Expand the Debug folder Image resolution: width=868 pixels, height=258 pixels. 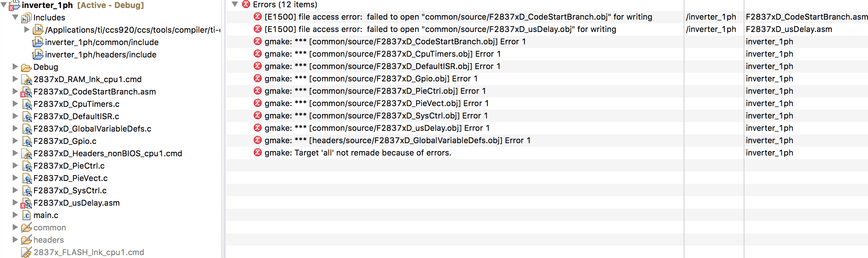pyautogui.click(x=14, y=67)
